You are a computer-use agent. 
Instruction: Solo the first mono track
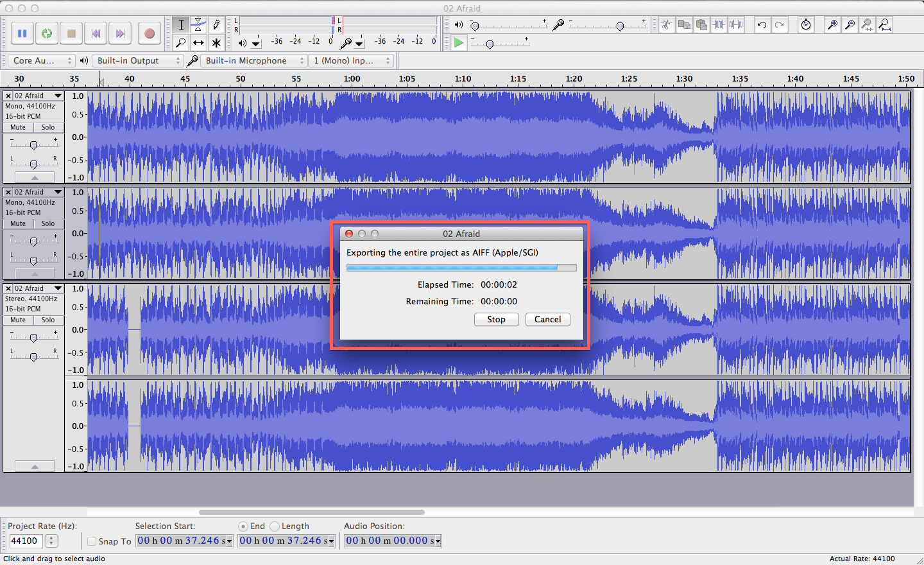point(48,127)
